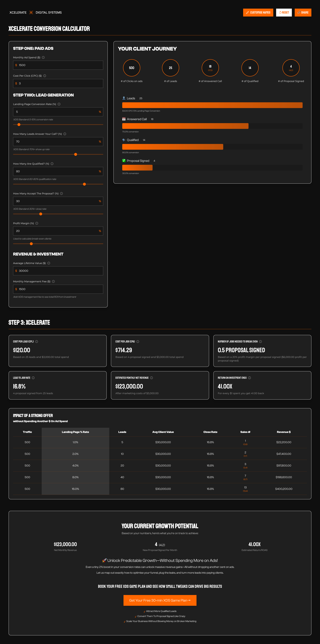Click the 14 Qualified circle
Image resolution: width=320 pixels, height=644 pixels.
click(250, 68)
